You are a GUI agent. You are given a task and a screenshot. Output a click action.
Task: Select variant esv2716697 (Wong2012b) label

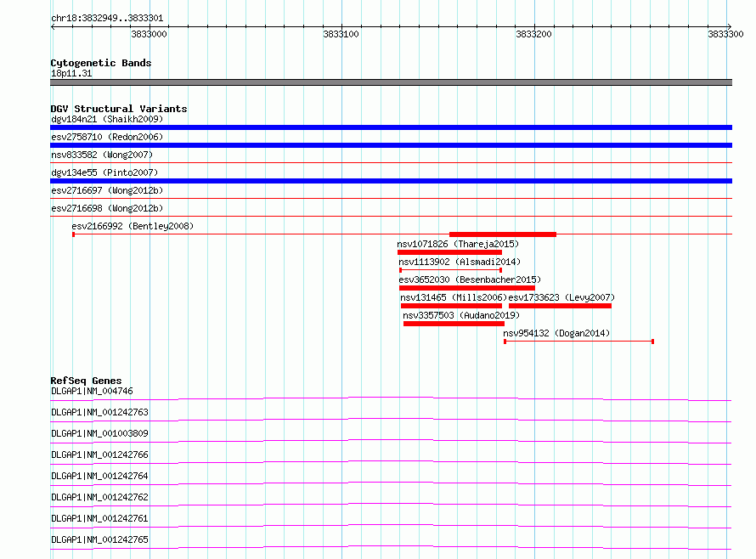(107, 190)
